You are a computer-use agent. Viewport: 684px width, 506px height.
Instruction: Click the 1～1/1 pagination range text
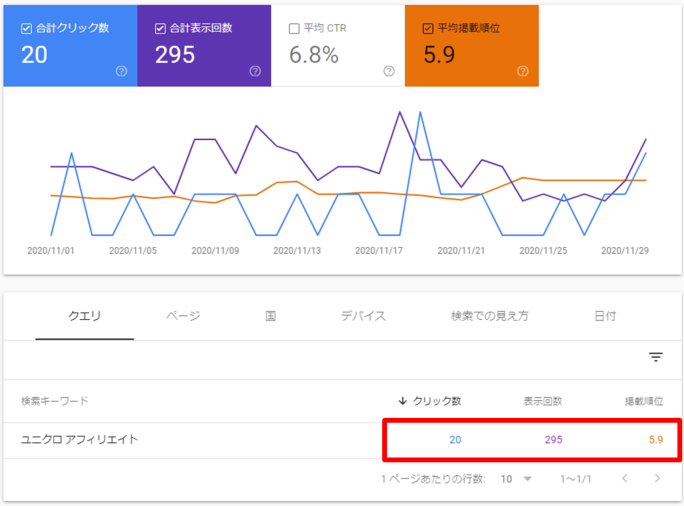coord(575,479)
